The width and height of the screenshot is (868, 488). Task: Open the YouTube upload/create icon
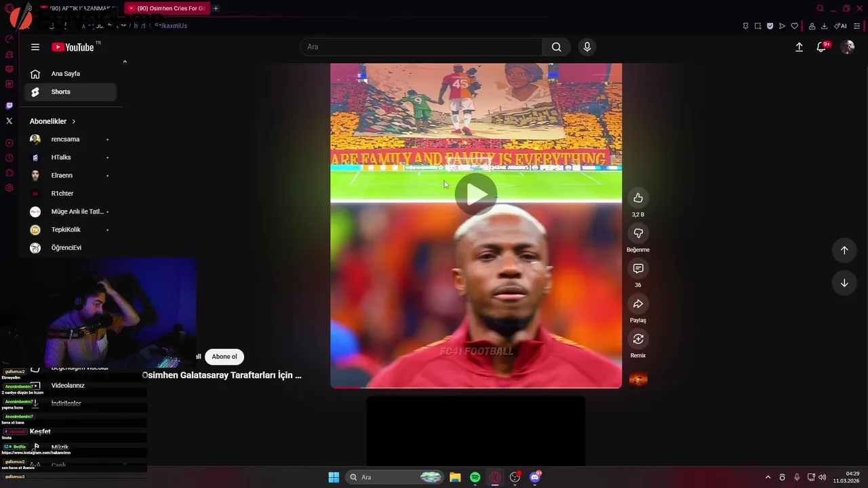[x=799, y=47]
